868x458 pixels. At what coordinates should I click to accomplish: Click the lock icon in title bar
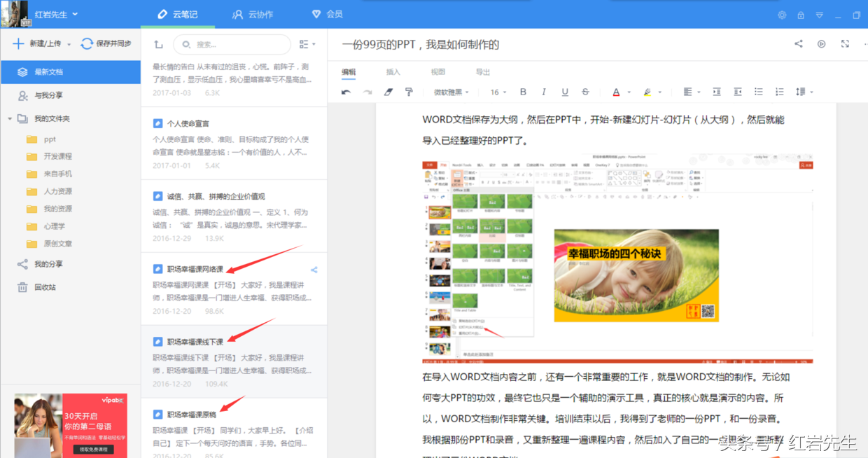point(801,15)
